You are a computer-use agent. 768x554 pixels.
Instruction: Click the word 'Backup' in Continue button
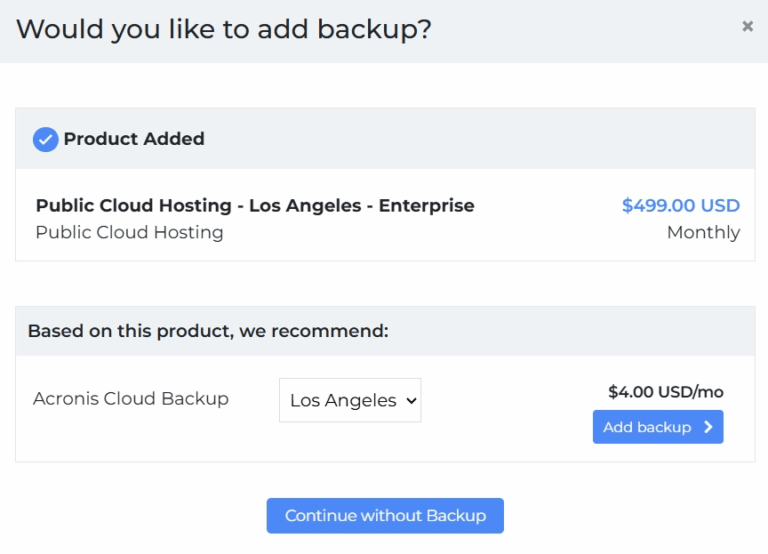click(x=456, y=516)
